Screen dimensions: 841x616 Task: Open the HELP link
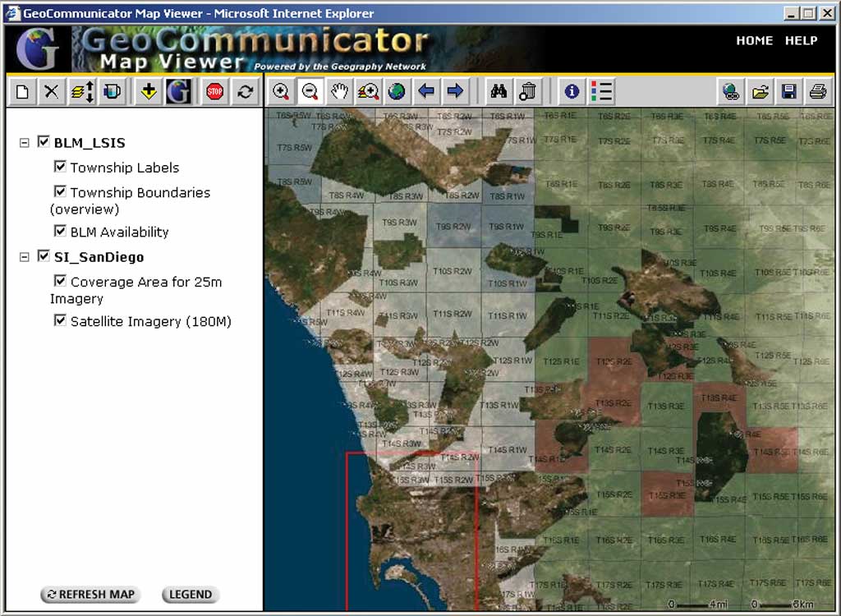coord(802,41)
